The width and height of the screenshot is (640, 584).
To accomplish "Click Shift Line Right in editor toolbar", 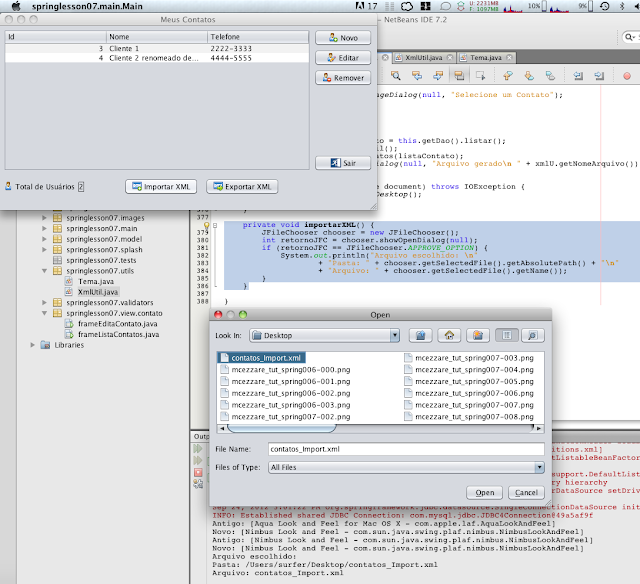I will [x=599, y=75].
